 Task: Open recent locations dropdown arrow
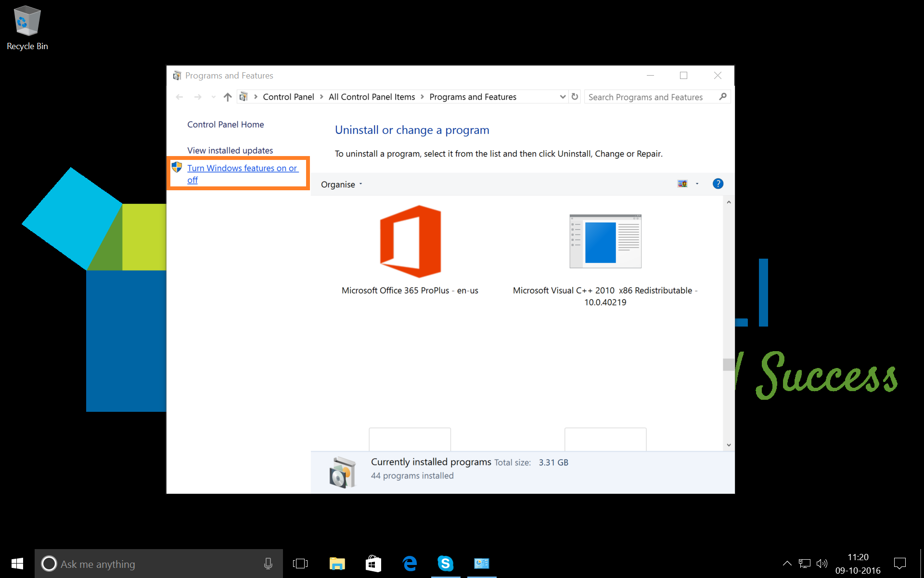tap(214, 97)
